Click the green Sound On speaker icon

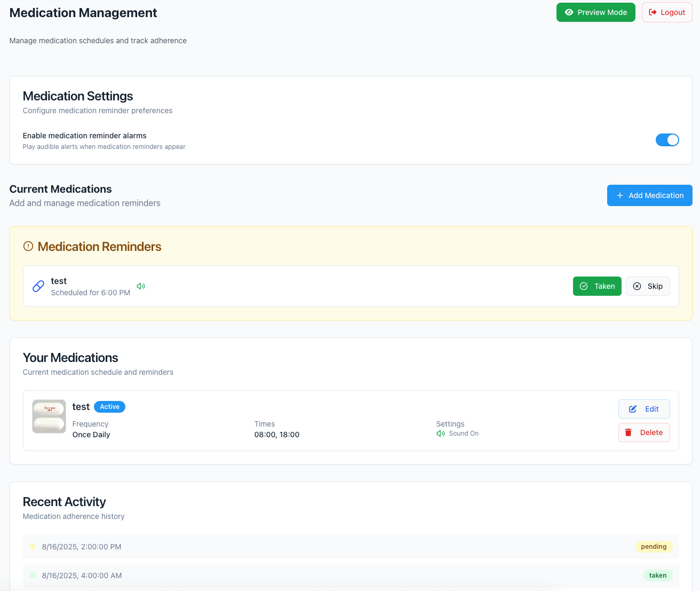point(441,434)
